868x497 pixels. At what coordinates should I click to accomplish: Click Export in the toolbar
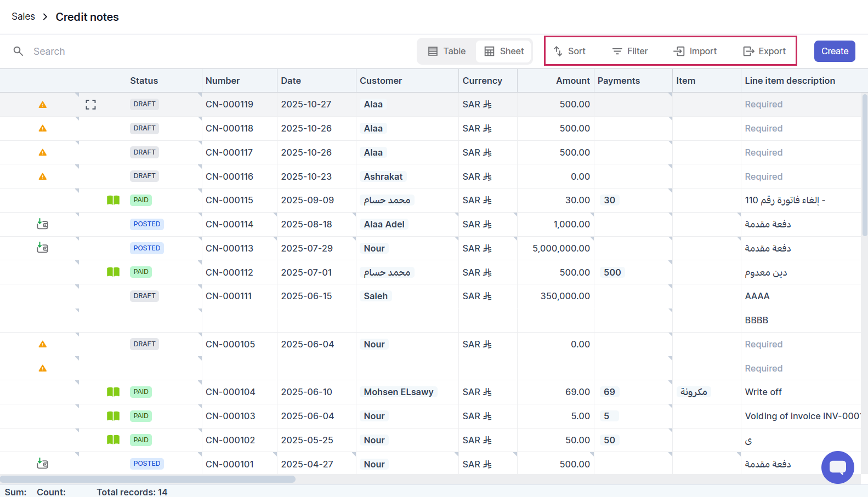pyautogui.click(x=764, y=52)
